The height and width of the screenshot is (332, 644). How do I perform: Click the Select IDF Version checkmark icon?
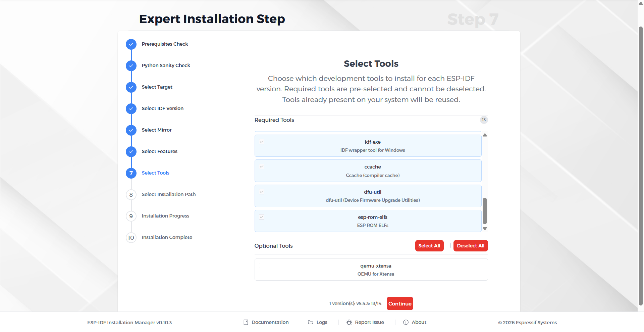(131, 108)
